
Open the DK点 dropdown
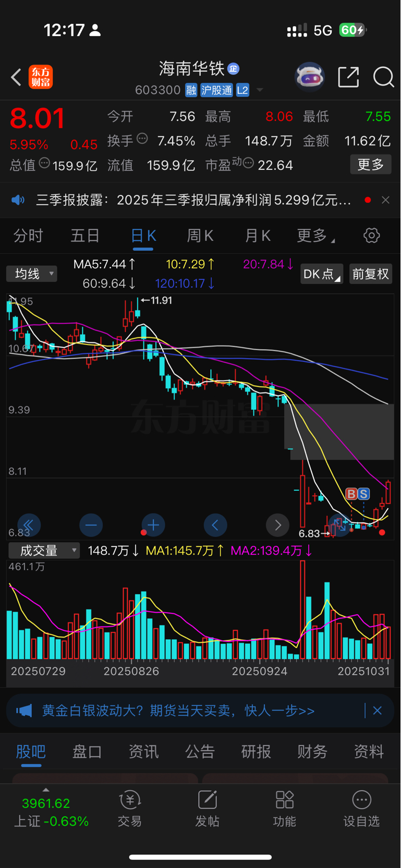point(322,274)
